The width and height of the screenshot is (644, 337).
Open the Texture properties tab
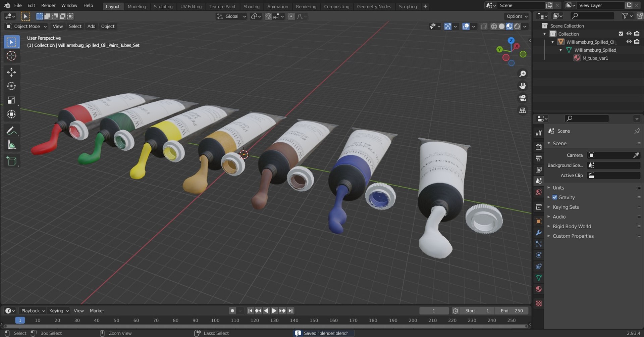click(539, 303)
